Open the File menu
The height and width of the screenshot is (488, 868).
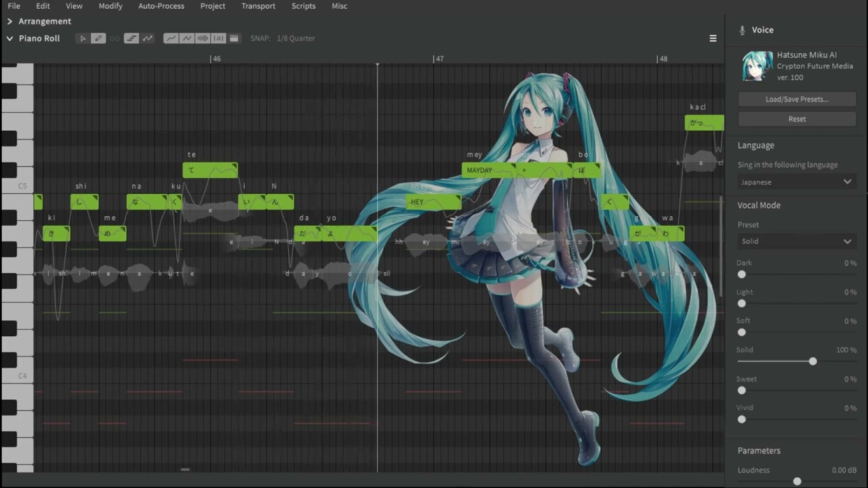pos(14,6)
